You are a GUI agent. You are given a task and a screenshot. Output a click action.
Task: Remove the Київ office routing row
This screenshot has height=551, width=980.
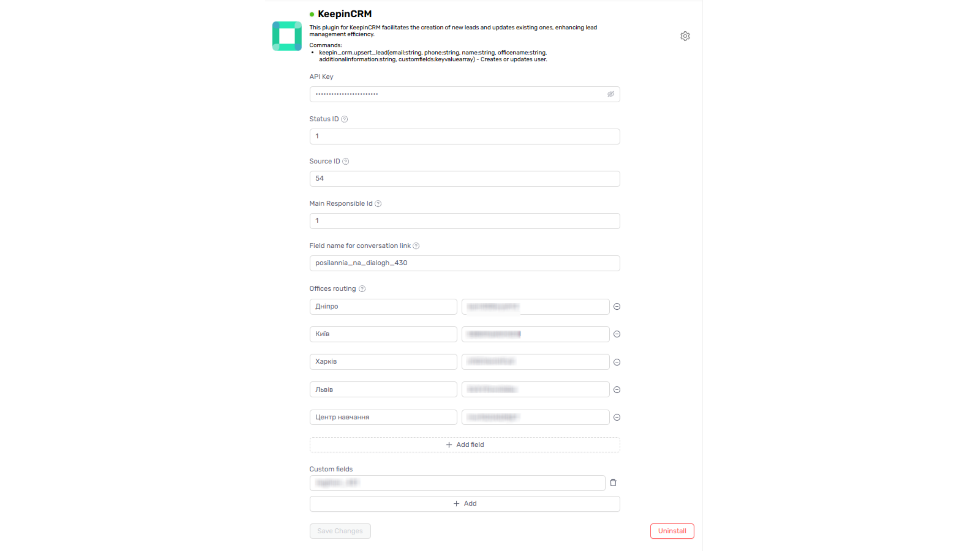pyautogui.click(x=617, y=334)
